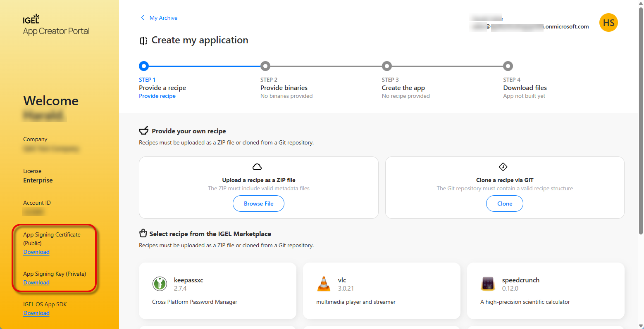Select the Step 1 progress circle
The width and height of the screenshot is (644, 329).
tap(143, 66)
